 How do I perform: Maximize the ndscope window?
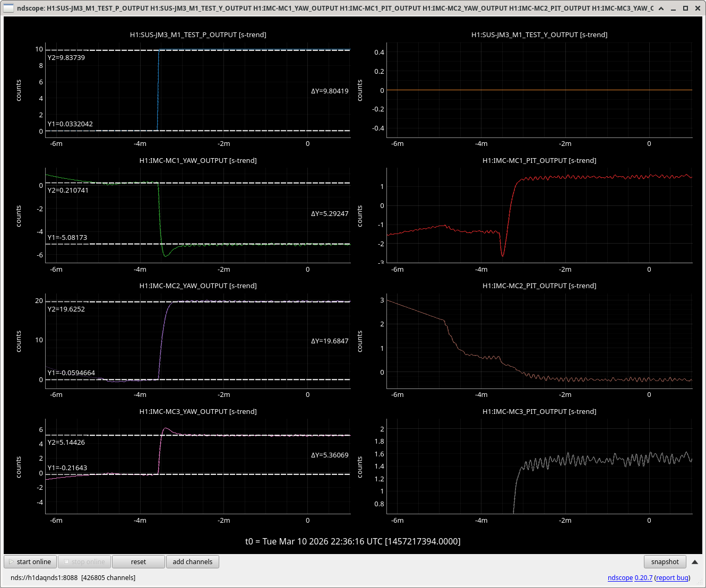[x=685, y=8]
